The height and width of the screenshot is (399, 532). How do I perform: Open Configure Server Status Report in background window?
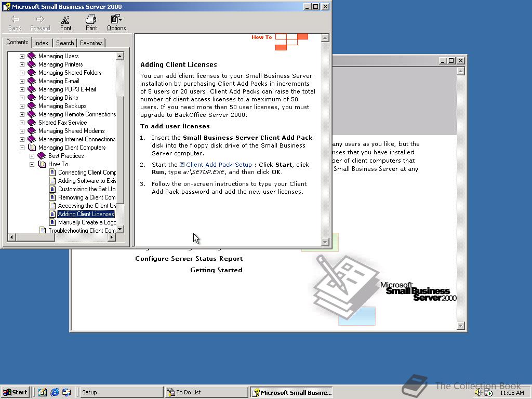tap(189, 259)
